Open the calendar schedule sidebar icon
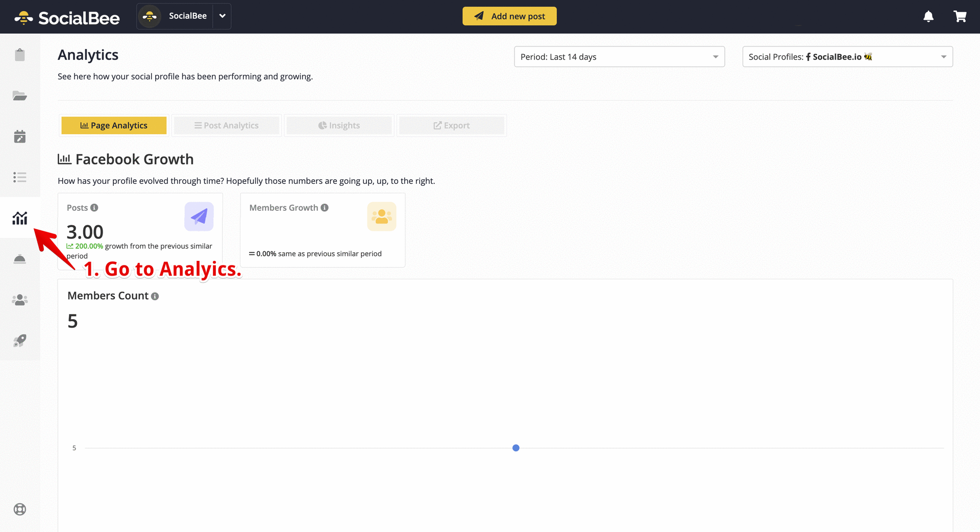Viewport: 980px width, 532px height. tap(19, 136)
